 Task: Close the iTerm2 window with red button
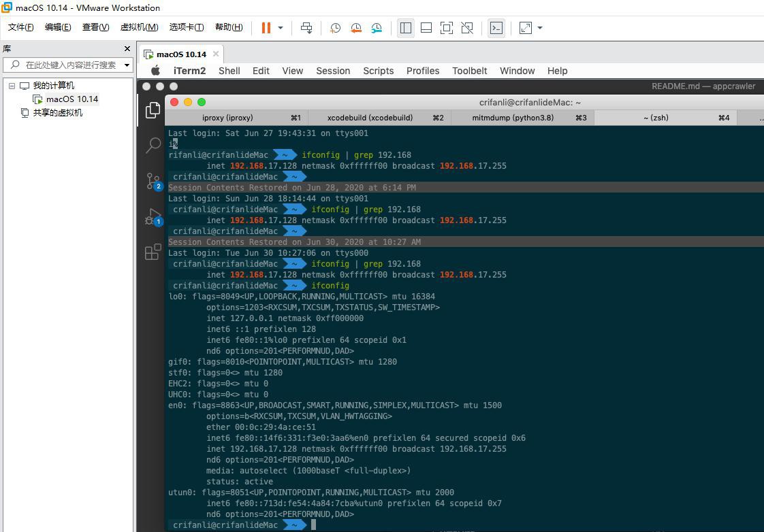[x=174, y=102]
